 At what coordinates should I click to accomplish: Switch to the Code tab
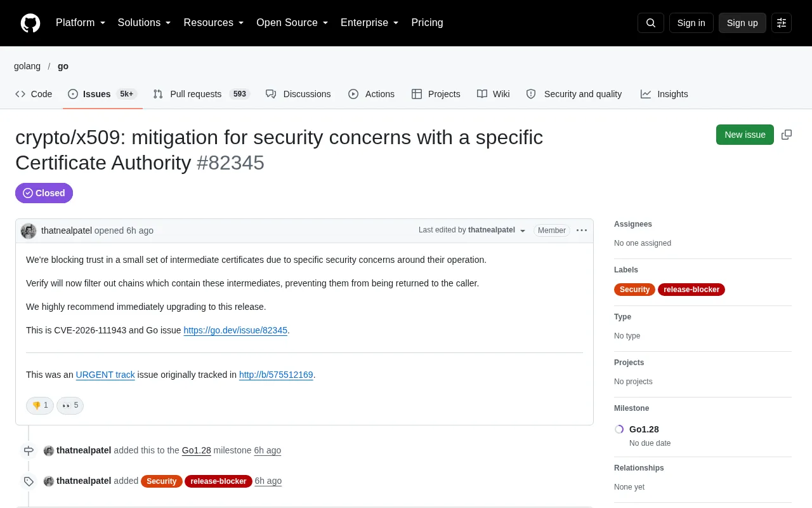point(34,94)
